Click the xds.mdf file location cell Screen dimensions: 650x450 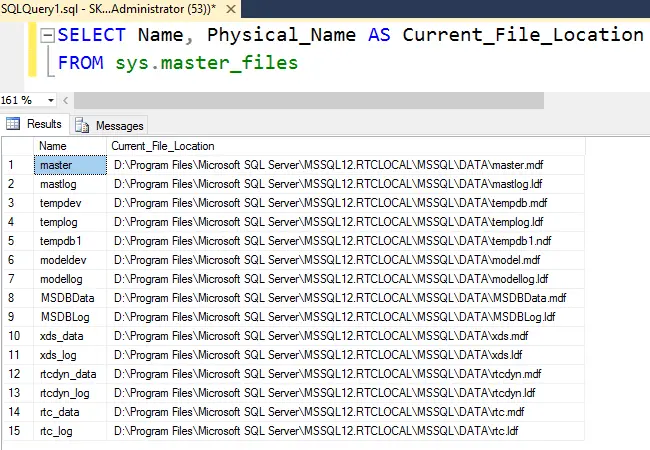coord(346,336)
